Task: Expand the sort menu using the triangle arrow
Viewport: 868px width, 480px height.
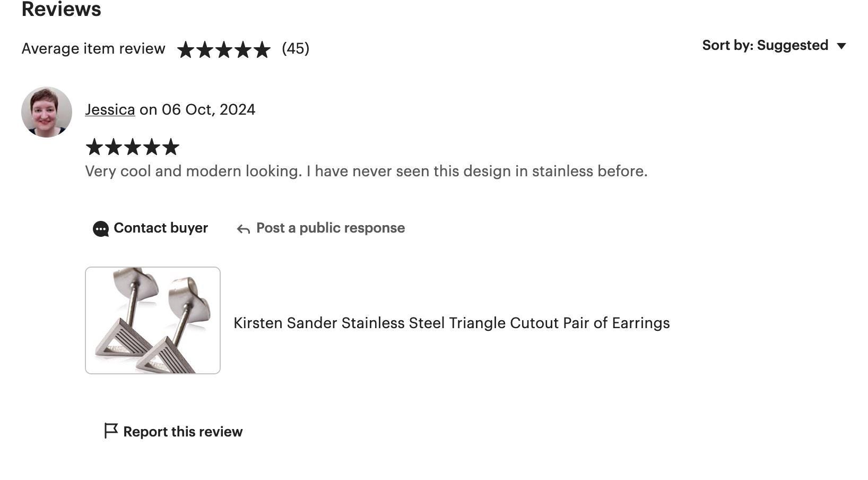Action: (x=841, y=46)
